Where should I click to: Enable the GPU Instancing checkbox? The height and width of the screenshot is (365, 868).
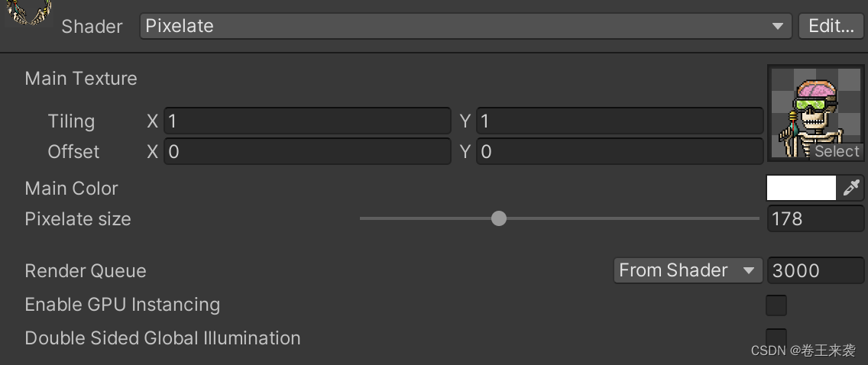pos(776,305)
